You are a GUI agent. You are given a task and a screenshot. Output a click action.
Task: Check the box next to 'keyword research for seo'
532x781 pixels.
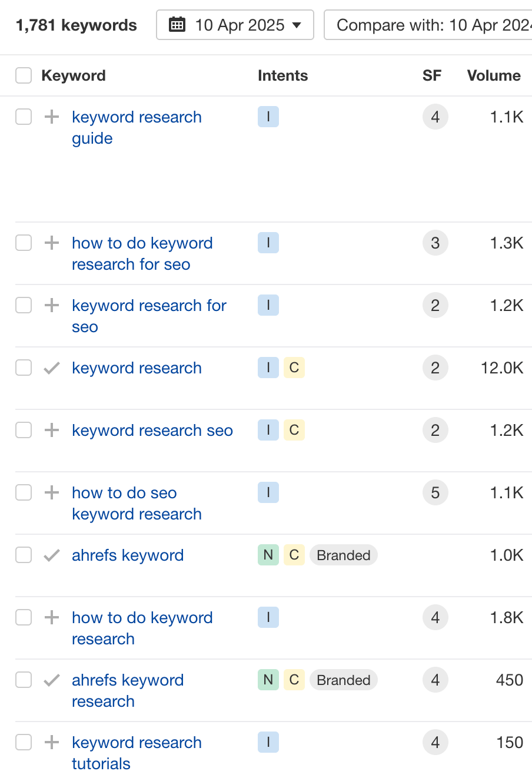coord(24,305)
